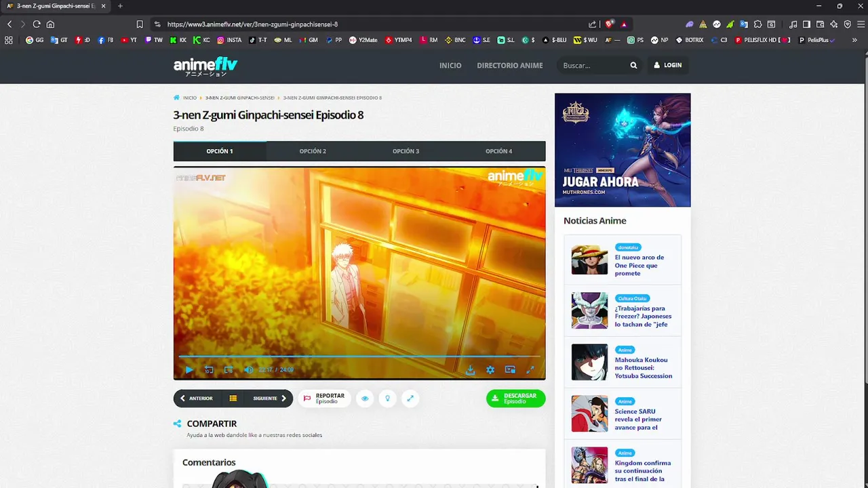The image size is (868, 488).
Task: Open INICIO in the site navigation
Action: (450, 66)
